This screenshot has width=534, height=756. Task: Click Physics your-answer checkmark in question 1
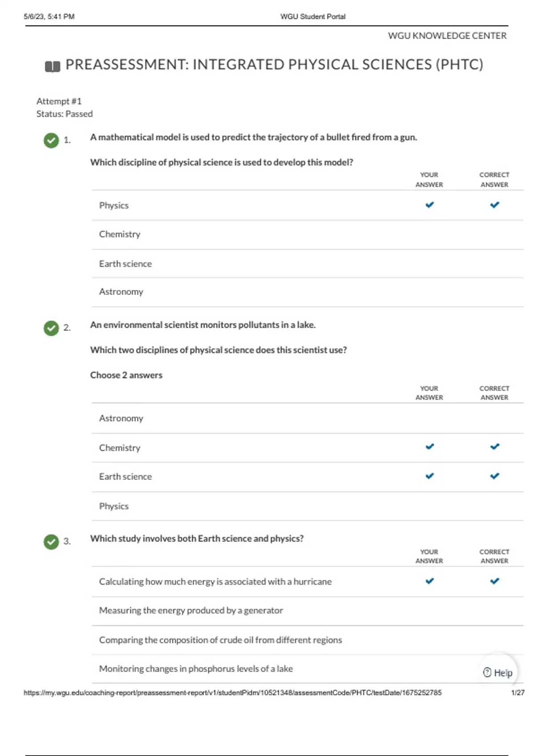click(x=429, y=205)
